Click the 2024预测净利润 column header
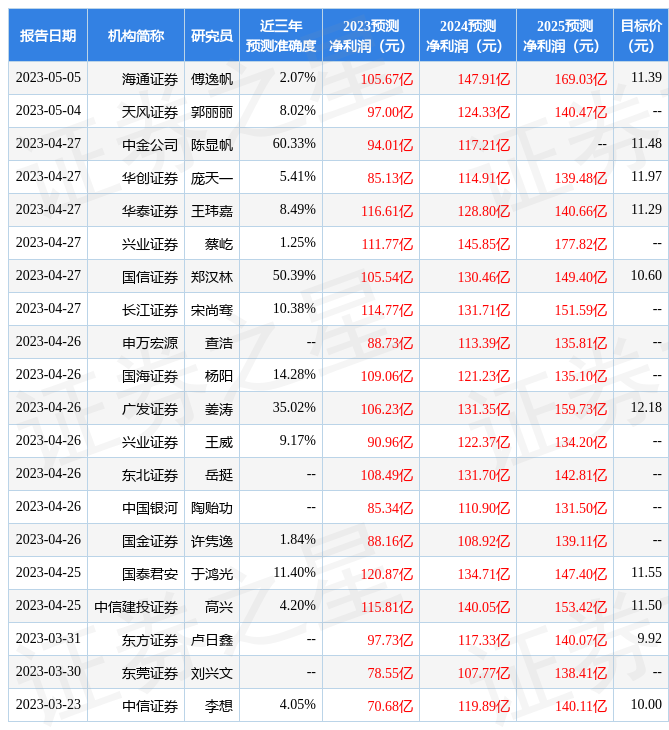Viewport: 669px width, 730px height. [468, 35]
